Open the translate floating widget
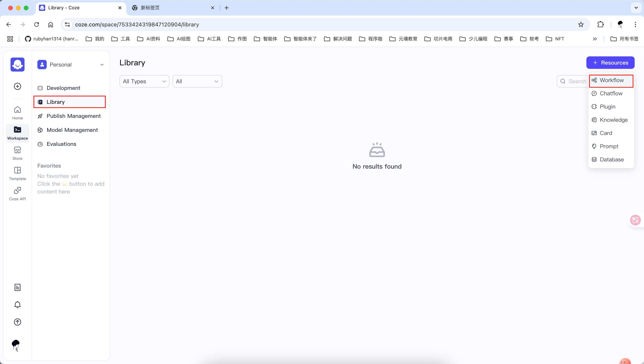 pos(635,220)
